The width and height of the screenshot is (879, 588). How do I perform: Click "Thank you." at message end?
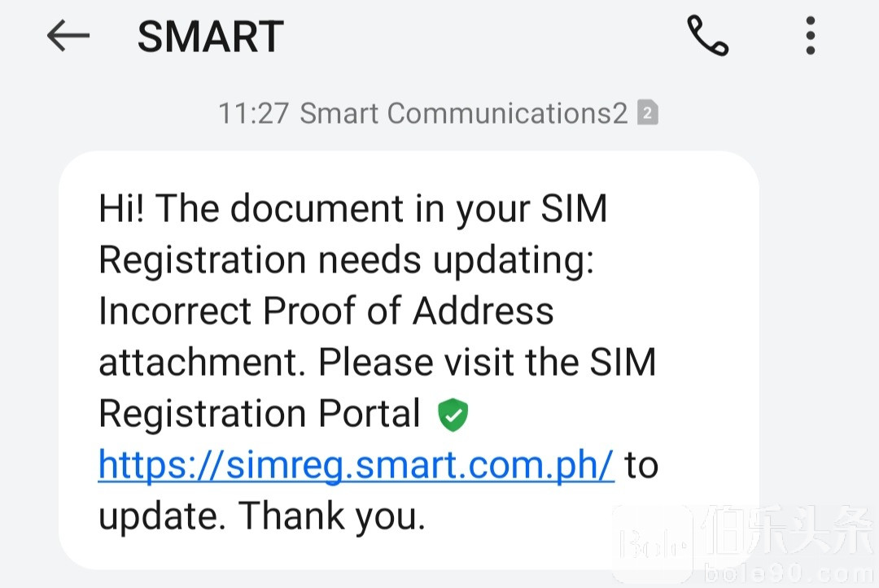click(332, 516)
